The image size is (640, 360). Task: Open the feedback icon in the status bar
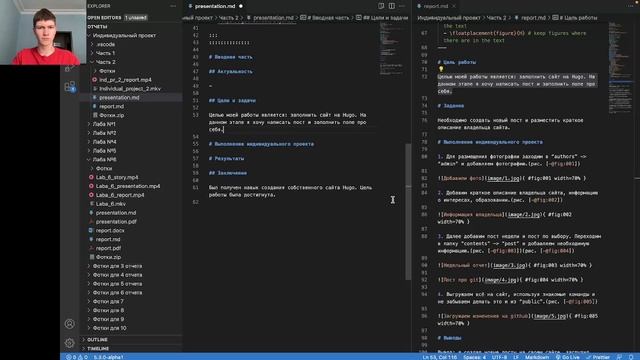click(x=619, y=357)
